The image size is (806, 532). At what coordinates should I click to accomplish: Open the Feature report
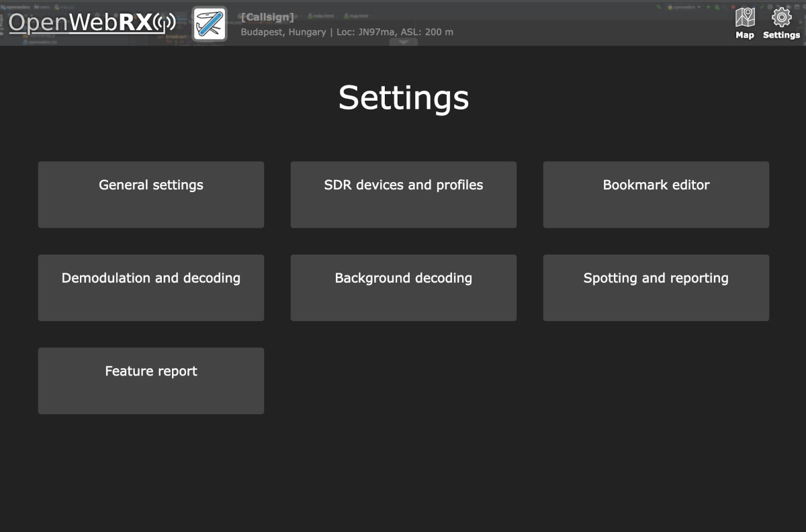(150, 380)
